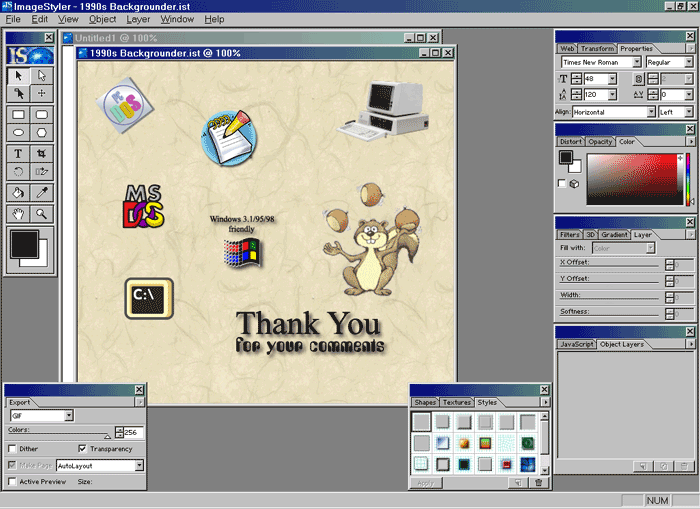Select the Ellipse shape tool
This screenshot has width=700, height=509.
18,133
